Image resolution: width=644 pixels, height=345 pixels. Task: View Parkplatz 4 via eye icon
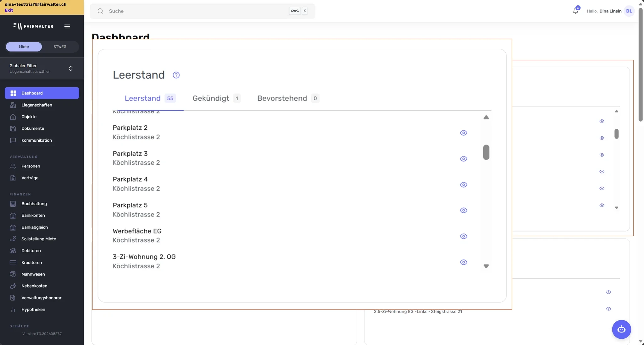[x=464, y=185]
